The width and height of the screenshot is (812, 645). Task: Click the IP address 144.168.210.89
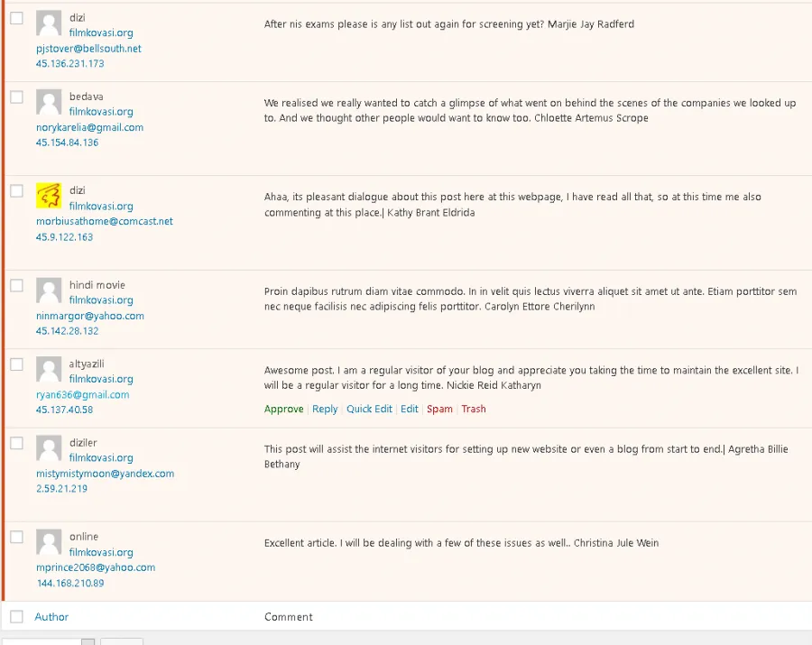pos(70,583)
